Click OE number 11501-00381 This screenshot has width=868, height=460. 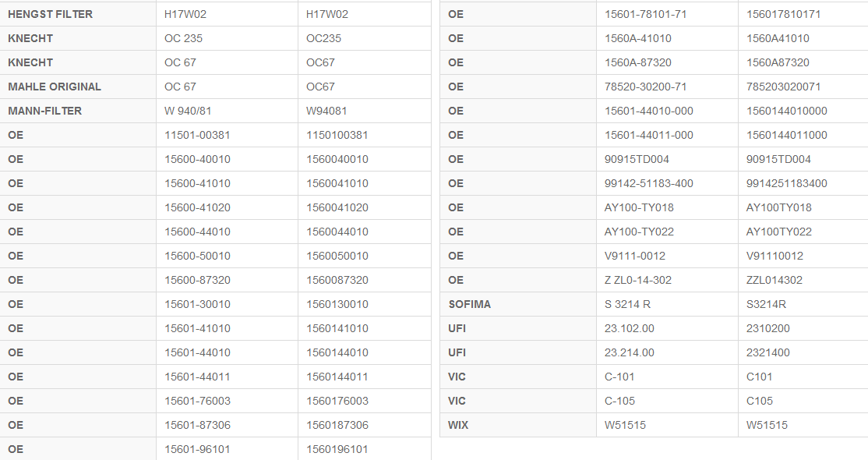click(x=197, y=135)
